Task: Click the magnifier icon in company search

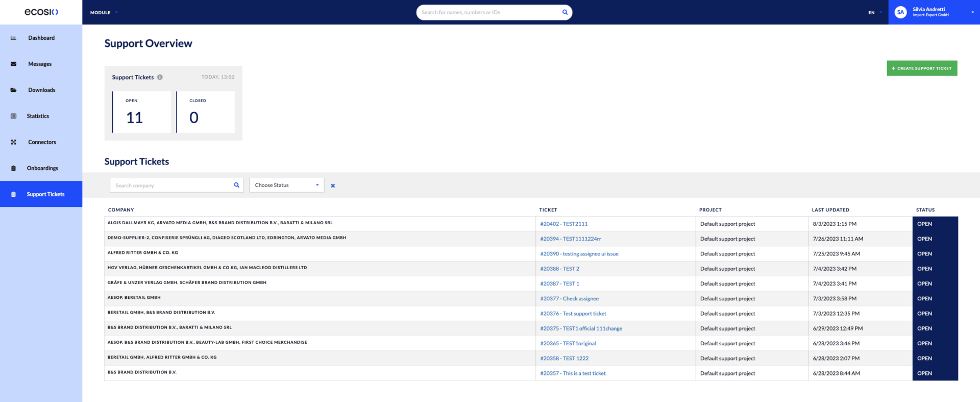Action: [x=237, y=185]
